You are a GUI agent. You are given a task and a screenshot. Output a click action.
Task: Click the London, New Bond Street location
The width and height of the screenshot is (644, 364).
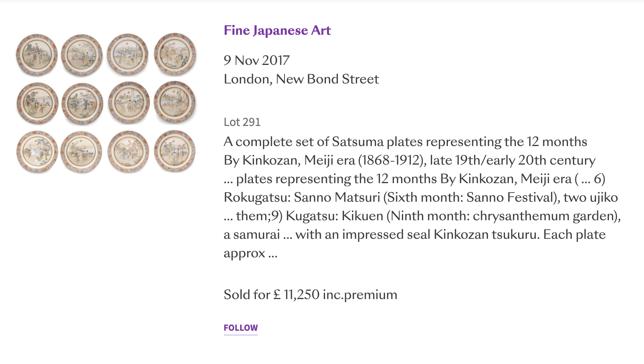pos(301,79)
